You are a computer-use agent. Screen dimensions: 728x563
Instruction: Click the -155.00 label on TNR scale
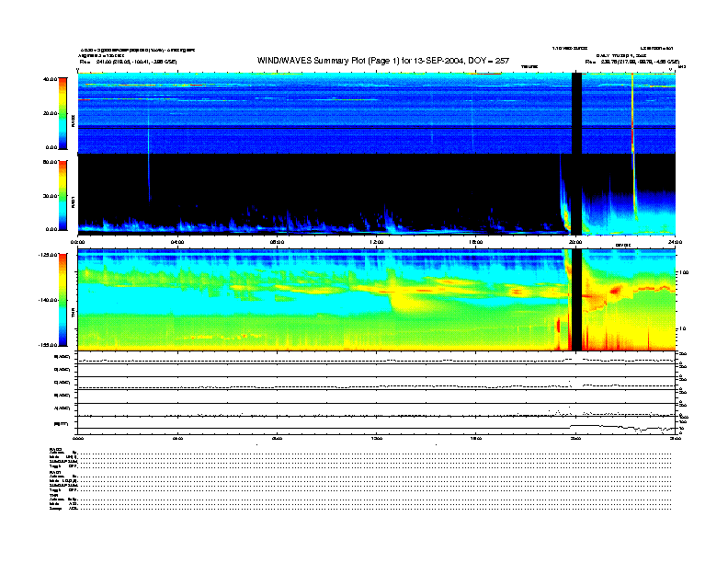click(48, 343)
